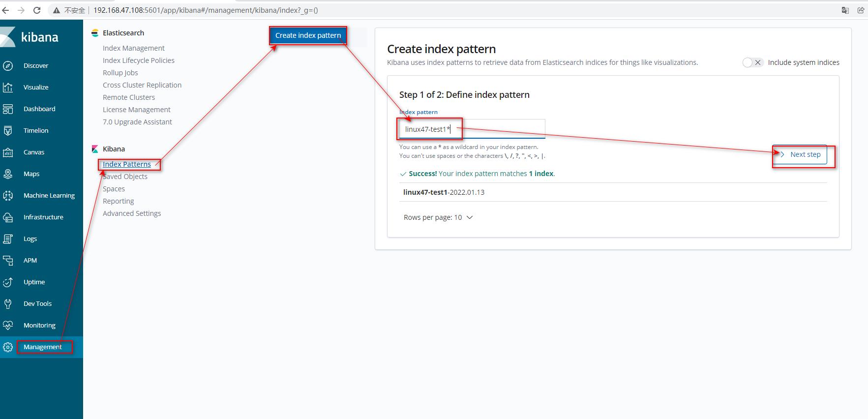Click the translate page icon
Screen dimensions: 868x419
[845, 10]
